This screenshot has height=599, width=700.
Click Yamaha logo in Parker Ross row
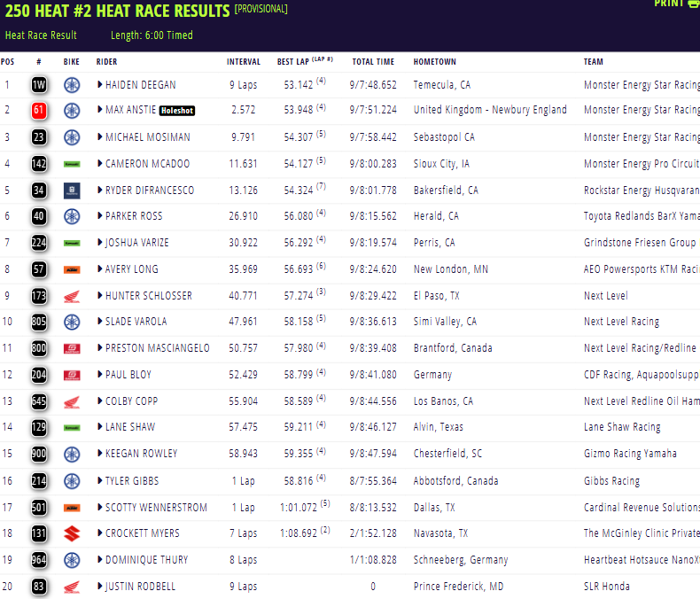[72, 216]
